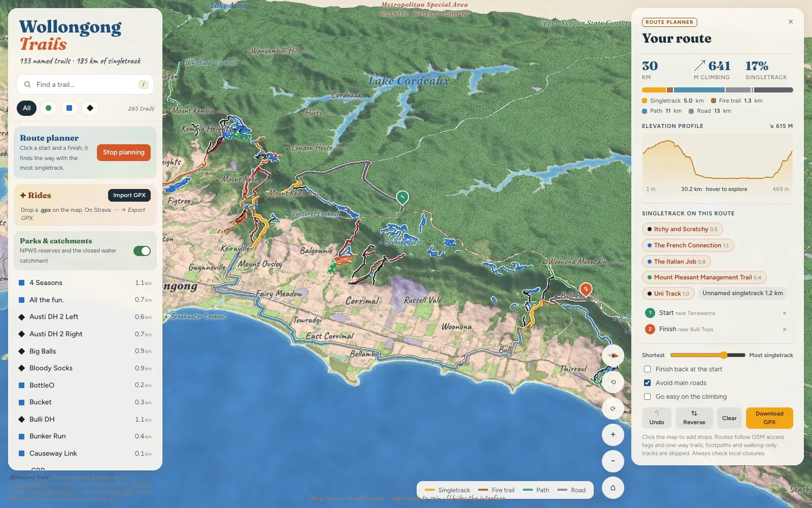Select The Italian Job chip

(676, 262)
